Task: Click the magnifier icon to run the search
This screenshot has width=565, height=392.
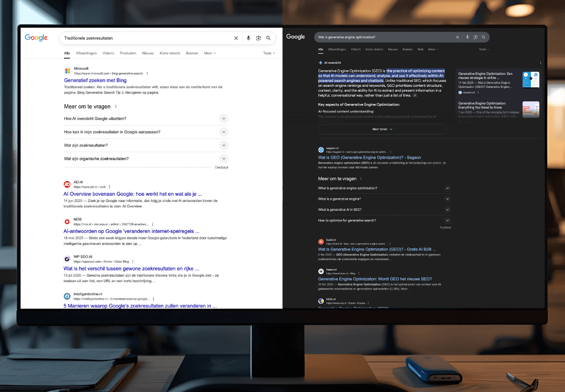Action: coord(269,38)
